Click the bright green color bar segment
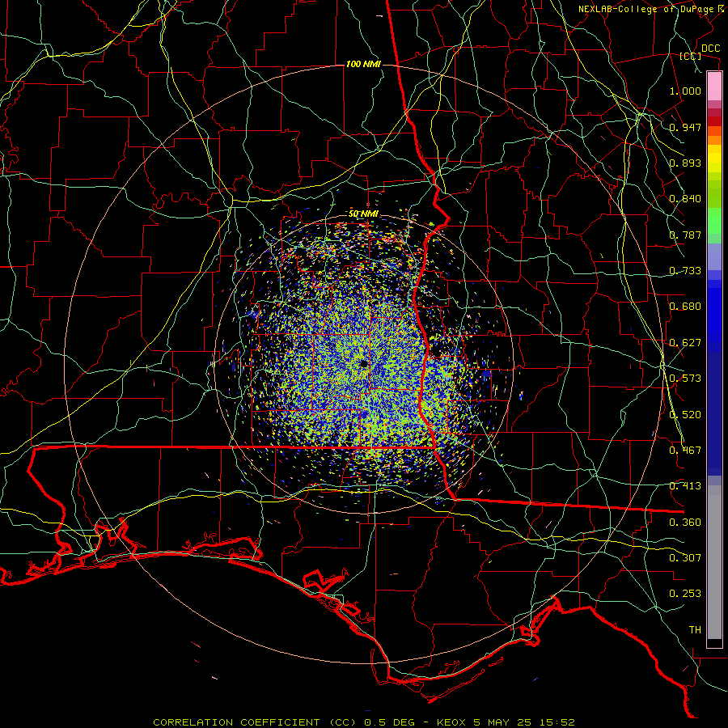Image resolution: width=728 pixels, height=728 pixels. pos(714,221)
